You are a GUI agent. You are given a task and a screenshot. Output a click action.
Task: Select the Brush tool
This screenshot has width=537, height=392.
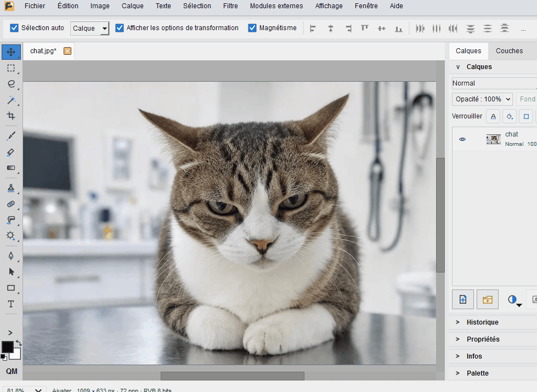point(11,137)
